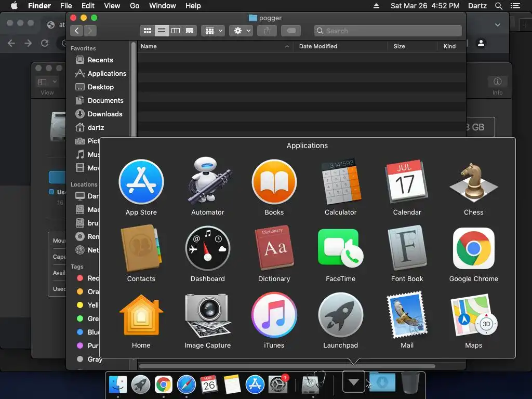Click Finder icon in the Dock
The image size is (532, 399).
[x=118, y=384]
